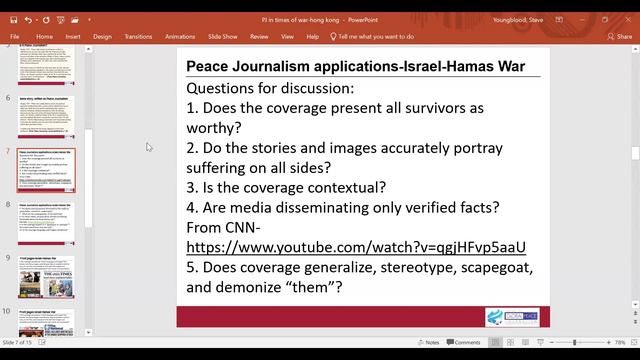Open the View ribbon tab
This screenshot has height=360, width=640.
[x=287, y=36]
